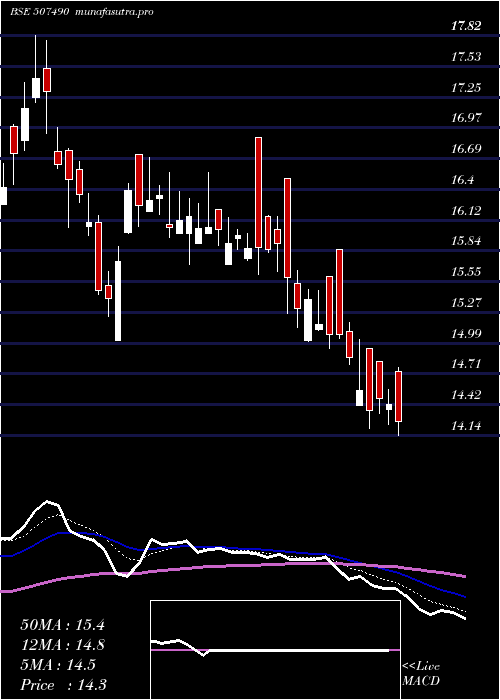Click the 15.55 price axis label

(x=466, y=272)
